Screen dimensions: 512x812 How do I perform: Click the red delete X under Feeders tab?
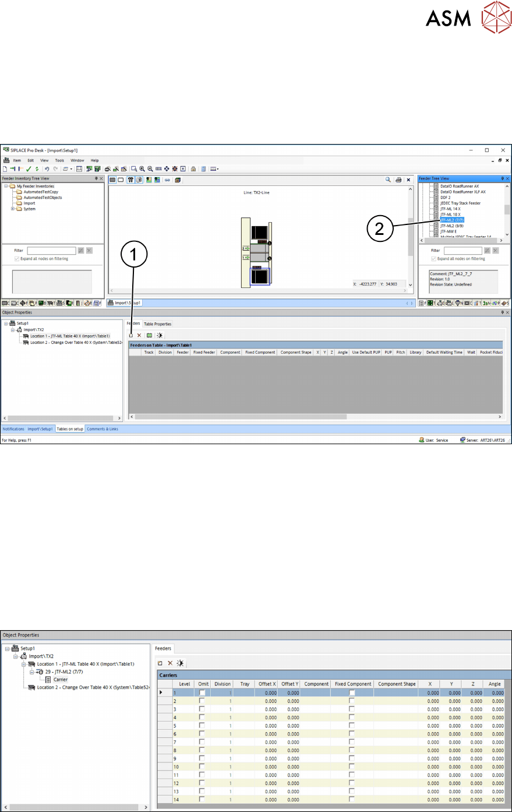[x=139, y=335]
